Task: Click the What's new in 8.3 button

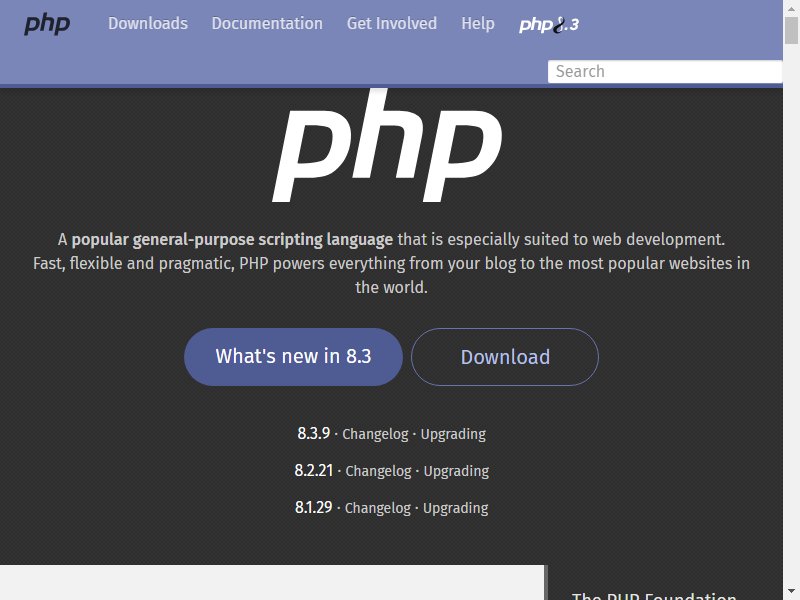Action: pyautogui.click(x=293, y=357)
